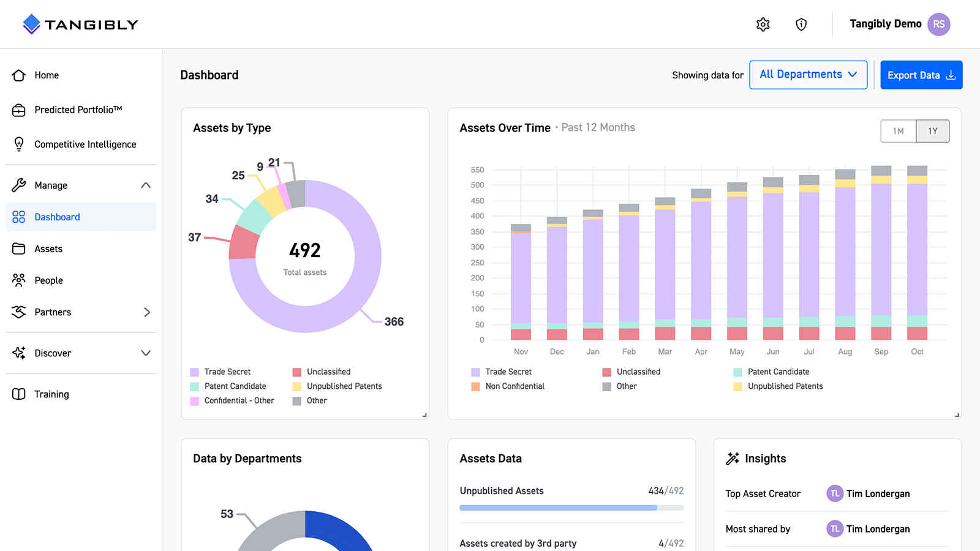980x551 pixels.
Task: Click the Export Data button
Action: 921,75
